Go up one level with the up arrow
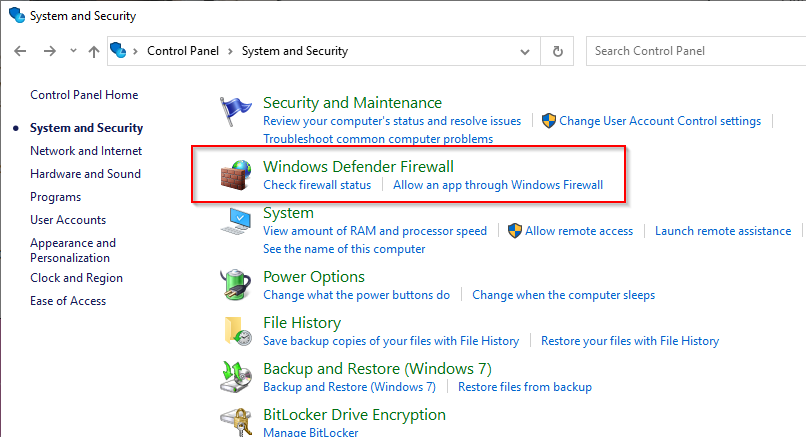The image size is (806, 437). (x=94, y=51)
